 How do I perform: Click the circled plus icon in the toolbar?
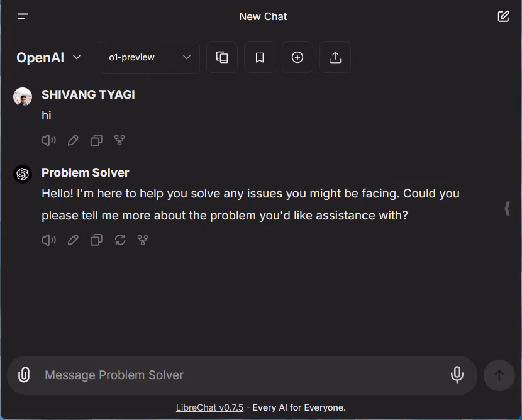click(x=297, y=57)
